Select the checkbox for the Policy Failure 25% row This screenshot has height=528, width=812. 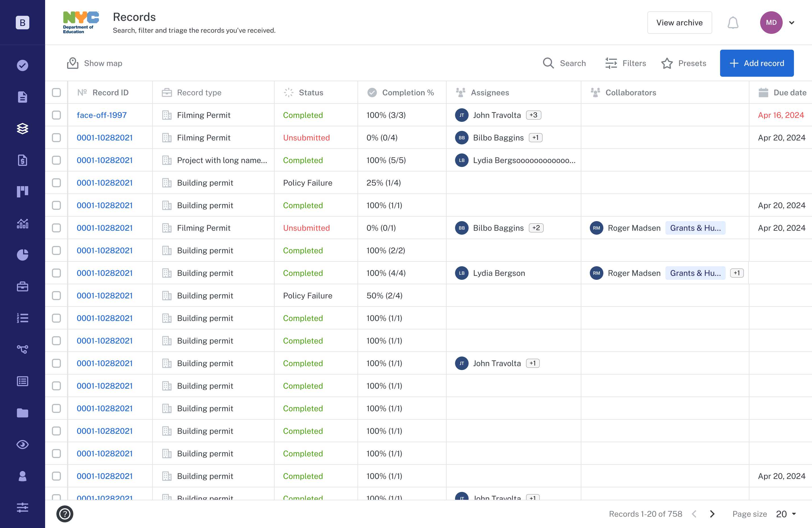point(56,182)
